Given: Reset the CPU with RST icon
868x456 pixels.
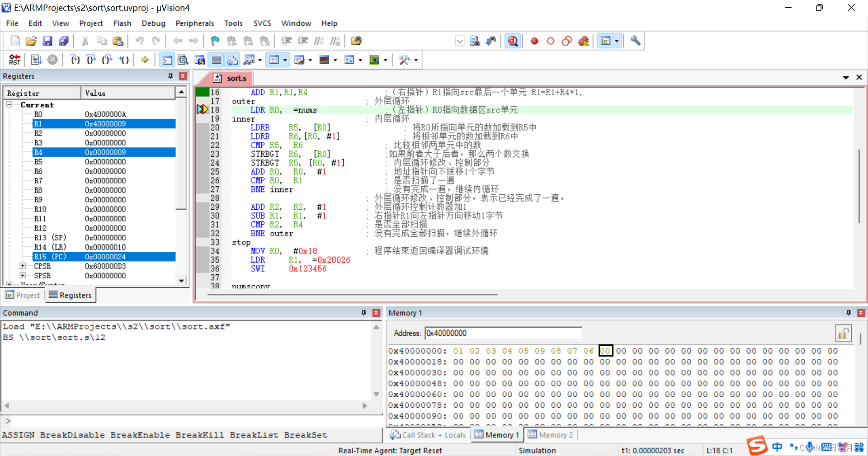Looking at the screenshot, I should (x=15, y=60).
